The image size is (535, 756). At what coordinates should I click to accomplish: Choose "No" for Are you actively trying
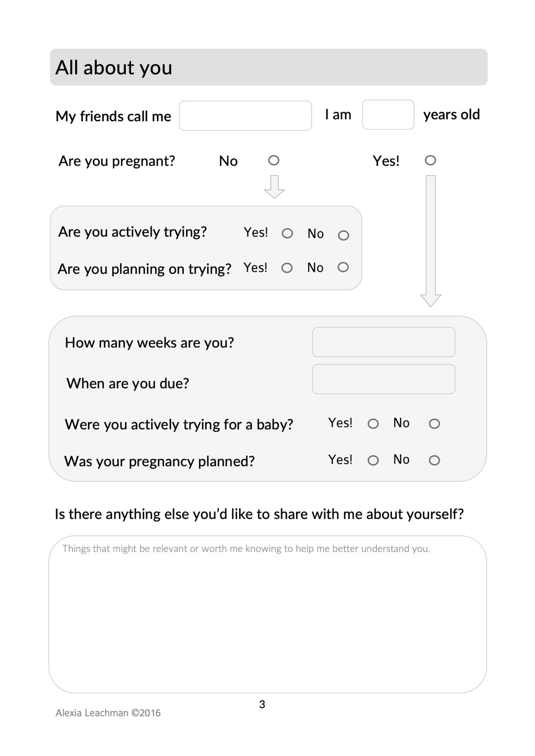[343, 235]
